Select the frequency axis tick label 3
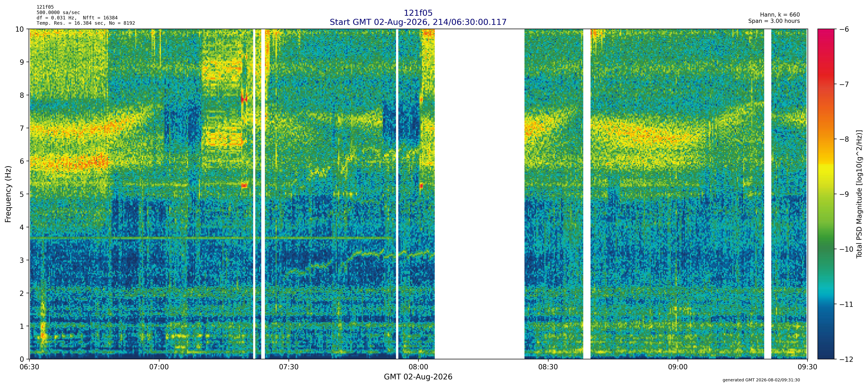The height and width of the screenshot is (387, 868). coord(22,261)
